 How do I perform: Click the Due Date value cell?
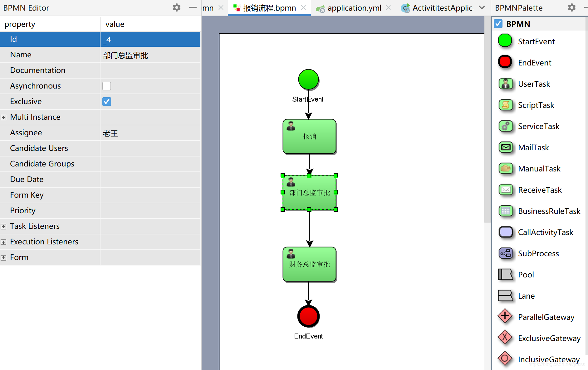(150, 180)
